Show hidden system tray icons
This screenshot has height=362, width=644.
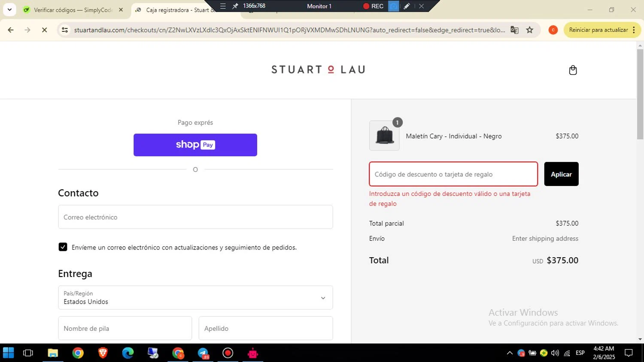pyautogui.click(x=510, y=353)
